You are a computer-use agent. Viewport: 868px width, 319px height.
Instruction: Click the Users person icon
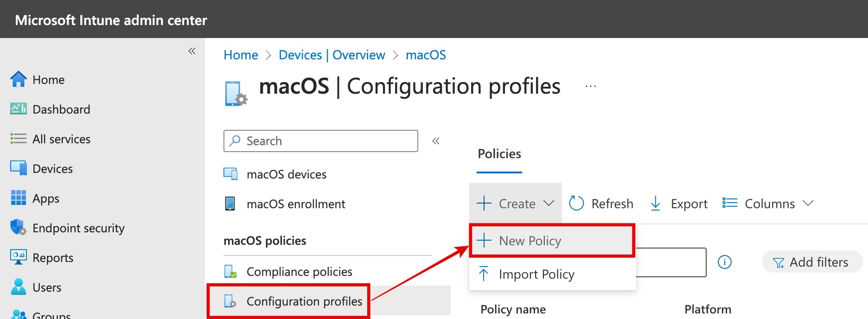pos(19,287)
